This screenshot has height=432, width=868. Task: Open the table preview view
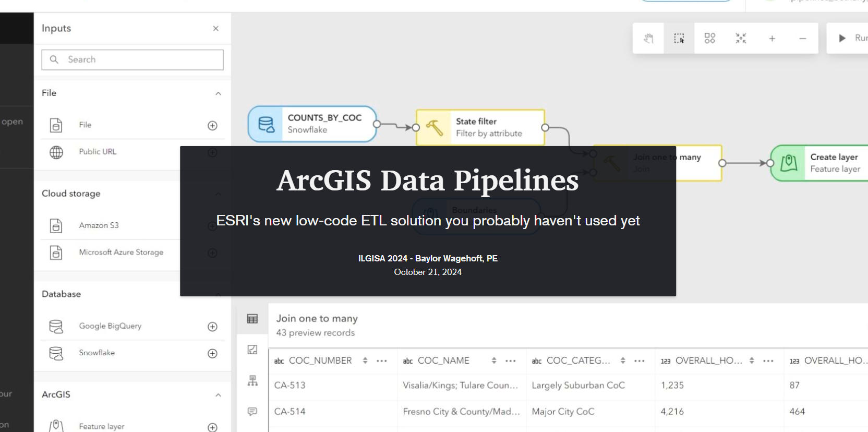pos(252,319)
